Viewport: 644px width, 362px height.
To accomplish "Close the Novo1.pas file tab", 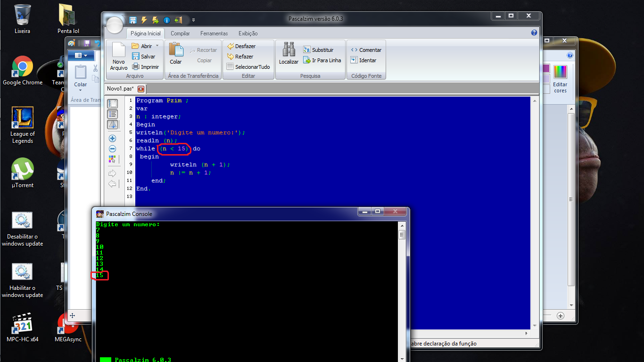I will pos(140,89).
